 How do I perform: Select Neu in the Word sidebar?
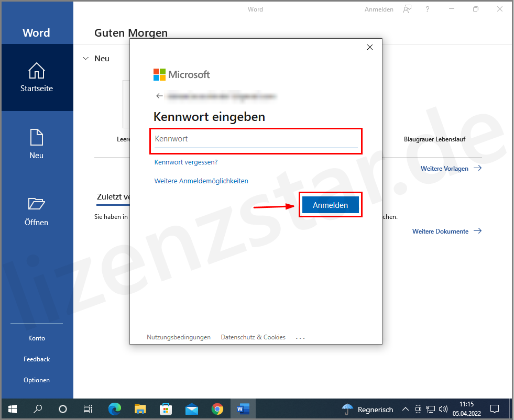click(37, 144)
